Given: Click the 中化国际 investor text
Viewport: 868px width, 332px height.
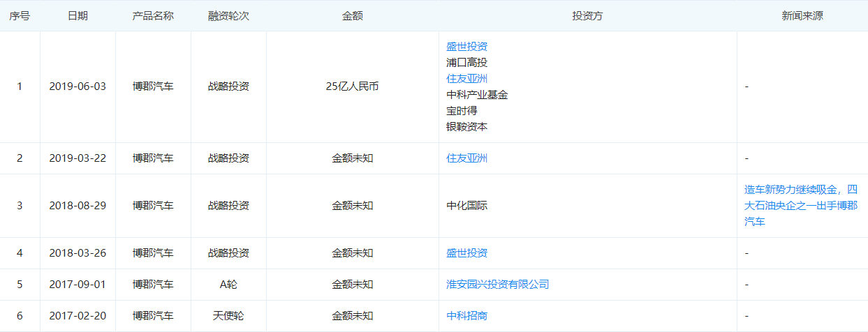Looking at the screenshot, I should [x=466, y=206].
